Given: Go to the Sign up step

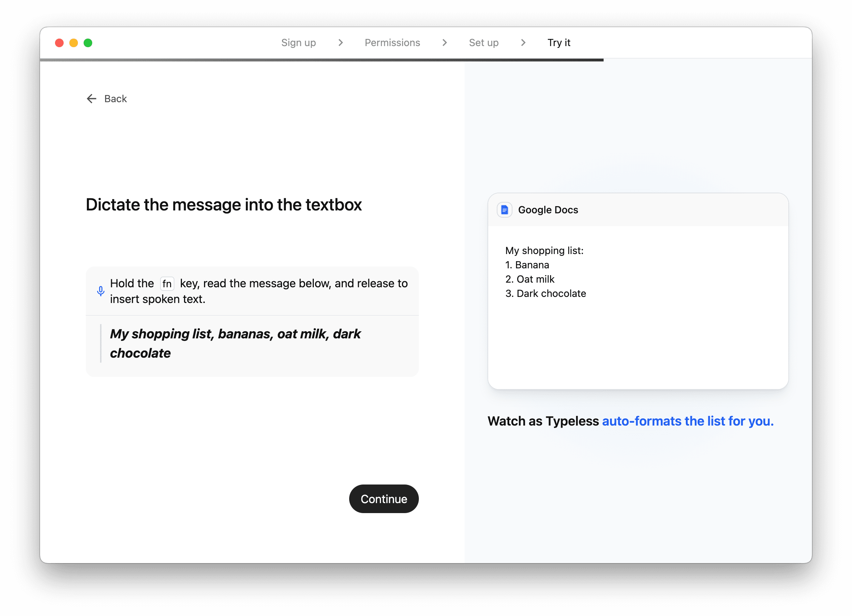Looking at the screenshot, I should coord(298,43).
